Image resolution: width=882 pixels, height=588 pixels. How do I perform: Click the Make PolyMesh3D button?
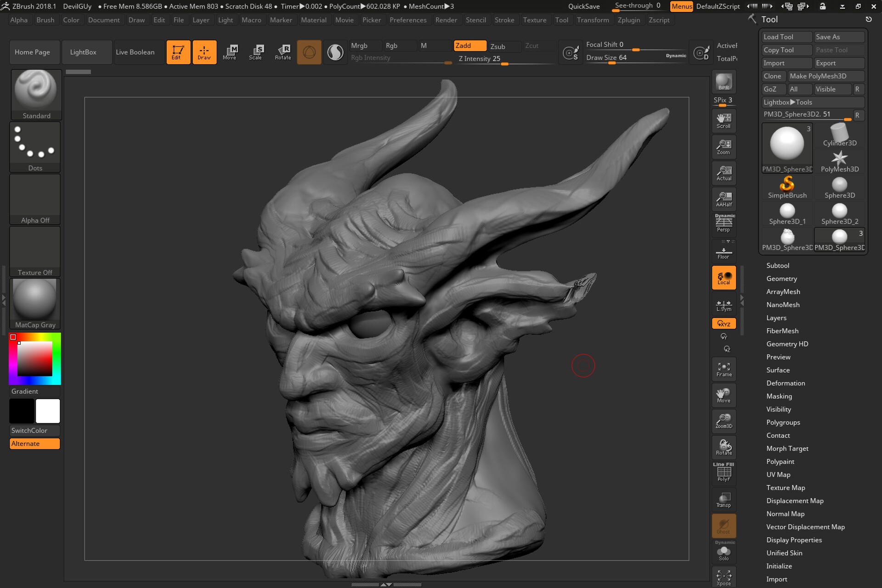825,76
